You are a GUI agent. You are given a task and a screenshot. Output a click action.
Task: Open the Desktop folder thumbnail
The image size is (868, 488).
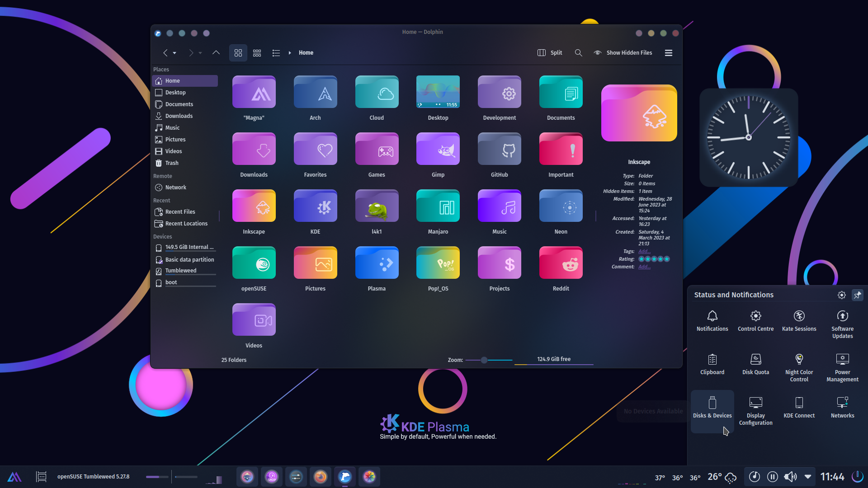[438, 92]
